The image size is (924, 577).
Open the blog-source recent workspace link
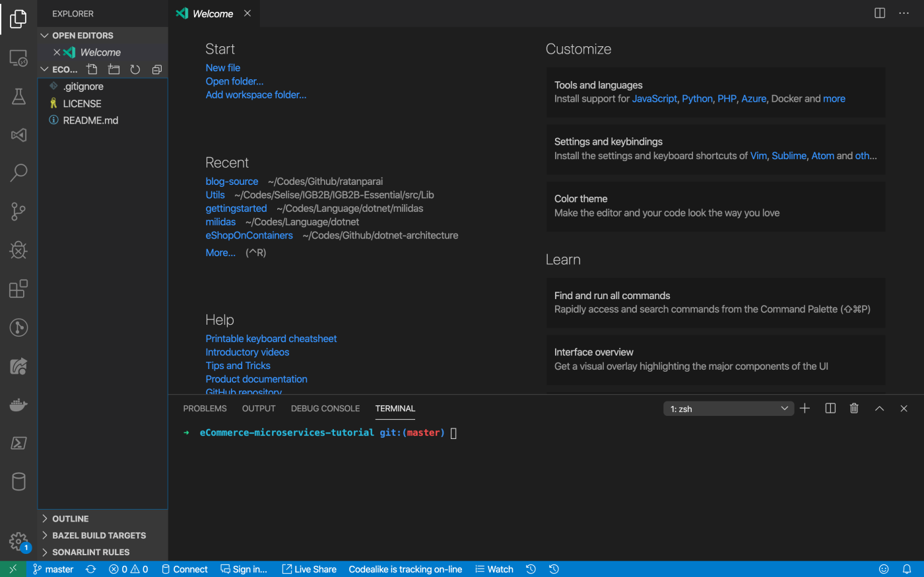[x=232, y=181]
